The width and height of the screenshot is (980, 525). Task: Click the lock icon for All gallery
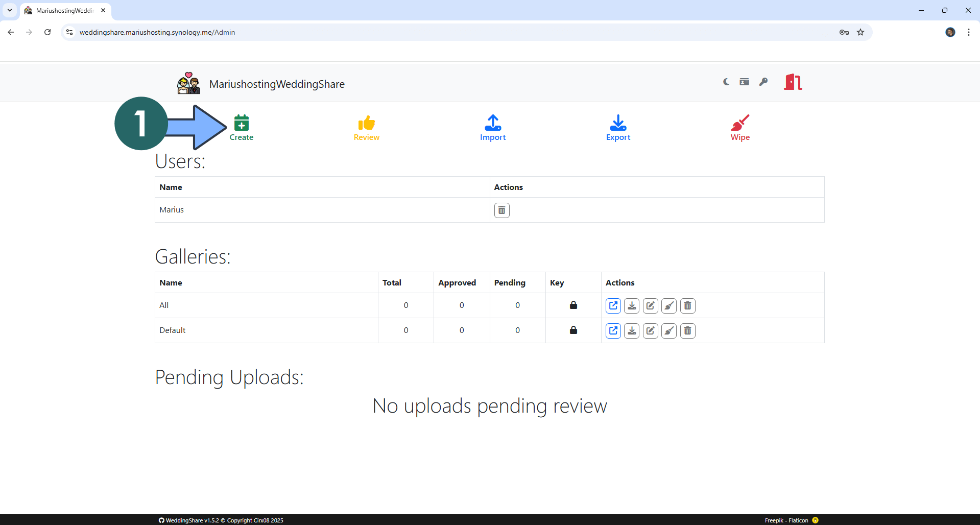[573, 305]
